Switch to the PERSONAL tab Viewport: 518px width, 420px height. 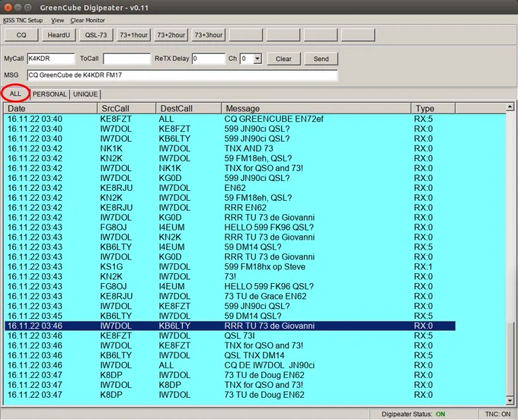click(50, 94)
